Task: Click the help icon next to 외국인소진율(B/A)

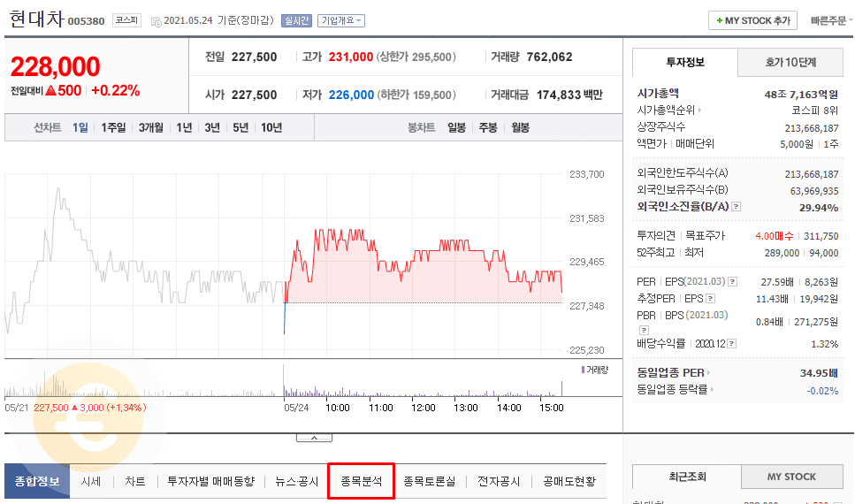Action: pos(737,207)
